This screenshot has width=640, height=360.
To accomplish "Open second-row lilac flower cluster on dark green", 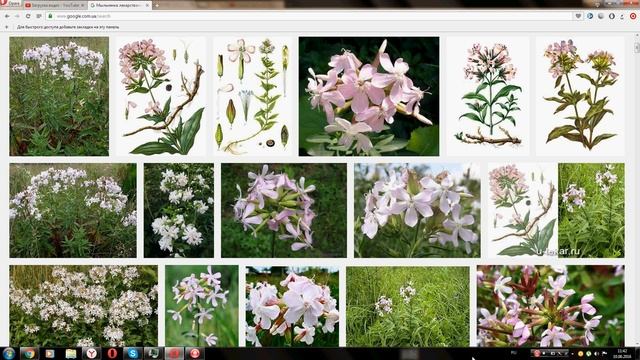I will coord(284,211).
